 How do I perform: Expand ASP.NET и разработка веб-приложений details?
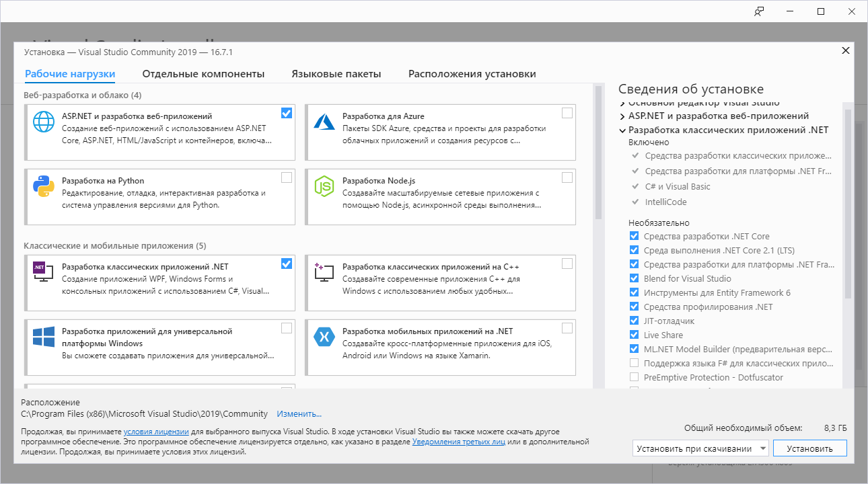[x=622, y=116]
